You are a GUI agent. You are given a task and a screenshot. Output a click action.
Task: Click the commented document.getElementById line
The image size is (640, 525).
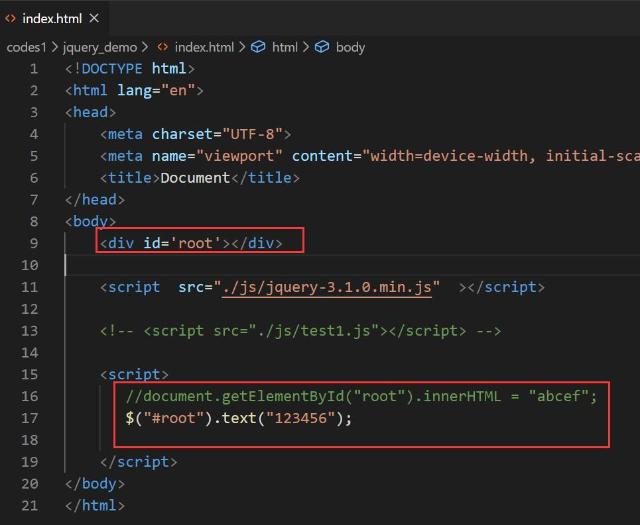coord(360,396)
